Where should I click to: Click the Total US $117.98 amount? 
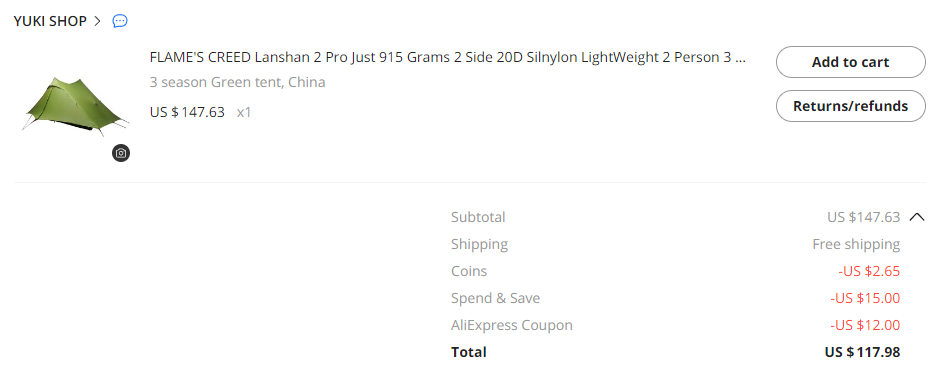point(862,352)
